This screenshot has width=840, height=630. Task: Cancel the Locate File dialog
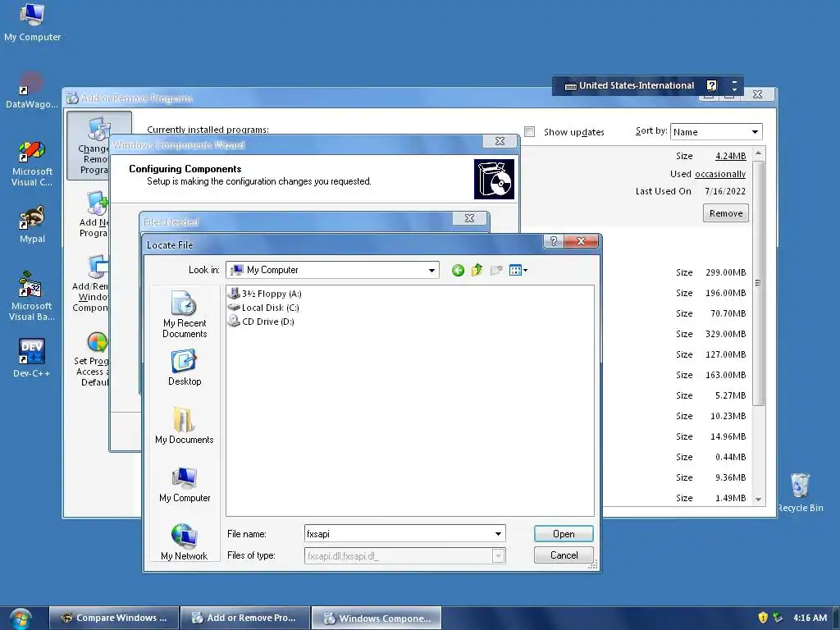coord(564,555)
